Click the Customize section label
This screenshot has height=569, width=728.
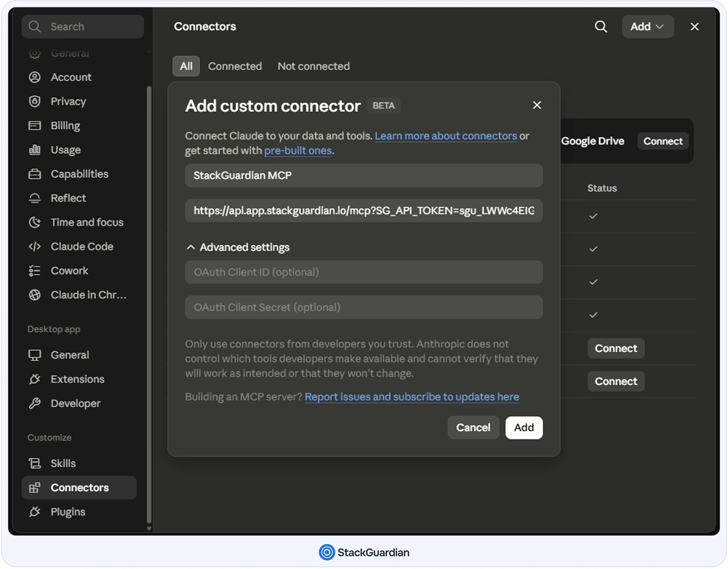(x=49, y=437)
